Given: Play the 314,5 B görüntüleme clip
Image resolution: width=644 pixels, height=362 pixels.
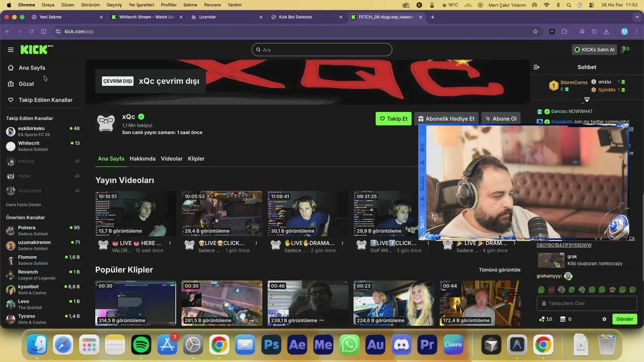Looking at the screenshot, I should (135, 303).
